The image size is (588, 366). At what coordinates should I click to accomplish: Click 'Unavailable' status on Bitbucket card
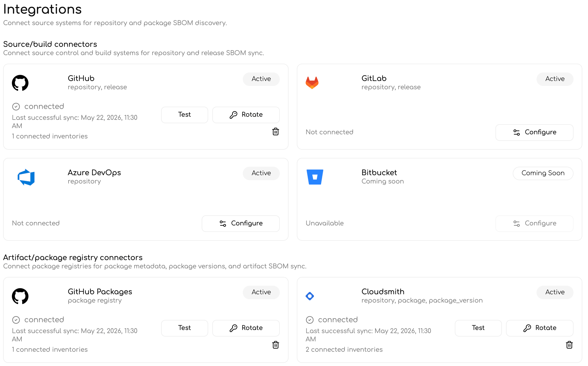[325, 223]
